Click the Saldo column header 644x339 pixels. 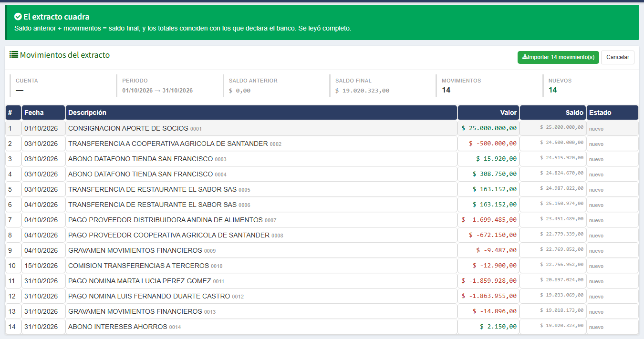click(x=553, y=113)
